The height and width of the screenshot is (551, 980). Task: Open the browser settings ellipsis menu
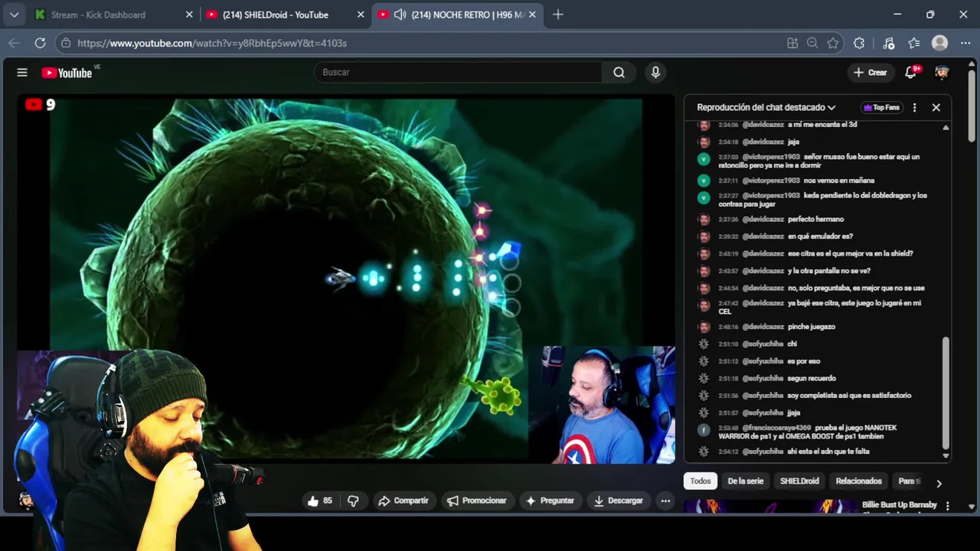click(x=964, y=43)
